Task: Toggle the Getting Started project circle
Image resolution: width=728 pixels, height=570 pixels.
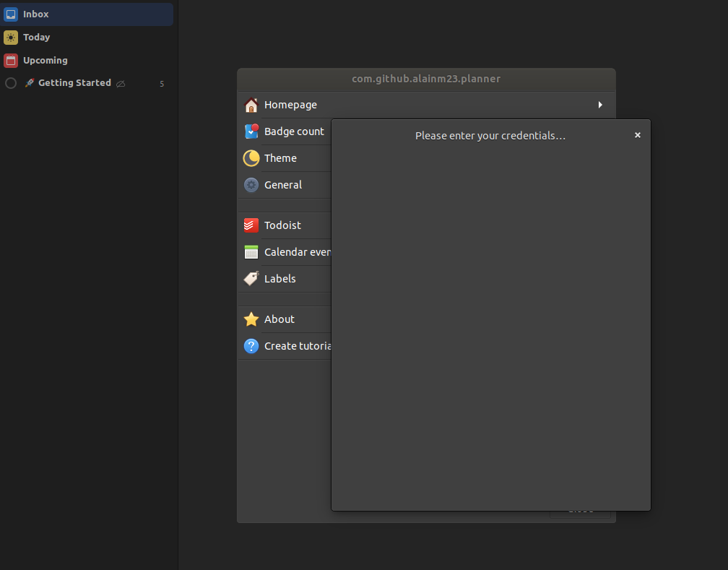Action: click(x=11, y=83)
